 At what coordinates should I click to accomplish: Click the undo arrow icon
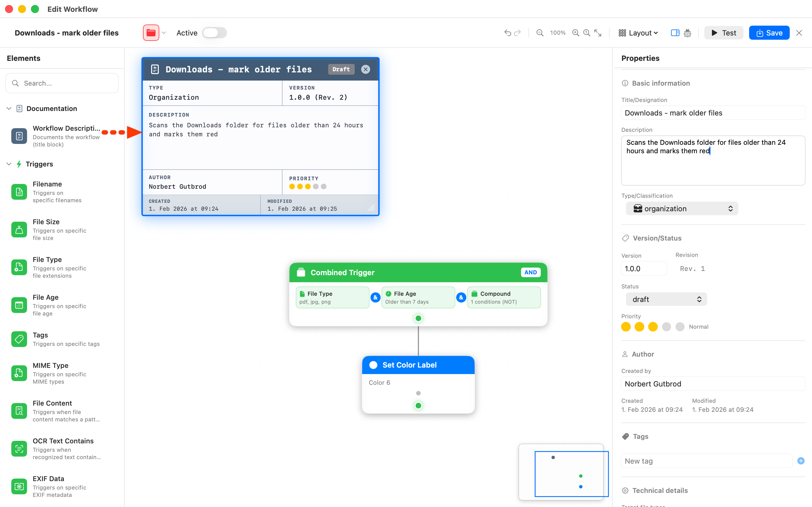pos(507,33)
